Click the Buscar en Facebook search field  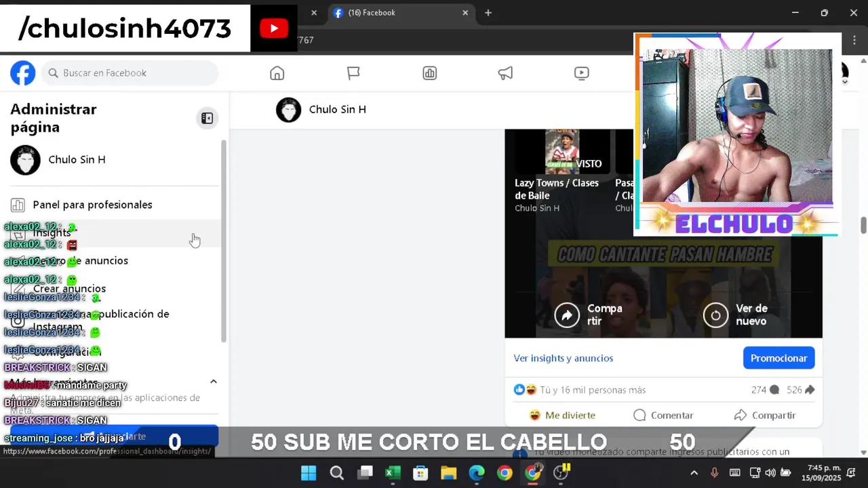[x=130, y=73]
